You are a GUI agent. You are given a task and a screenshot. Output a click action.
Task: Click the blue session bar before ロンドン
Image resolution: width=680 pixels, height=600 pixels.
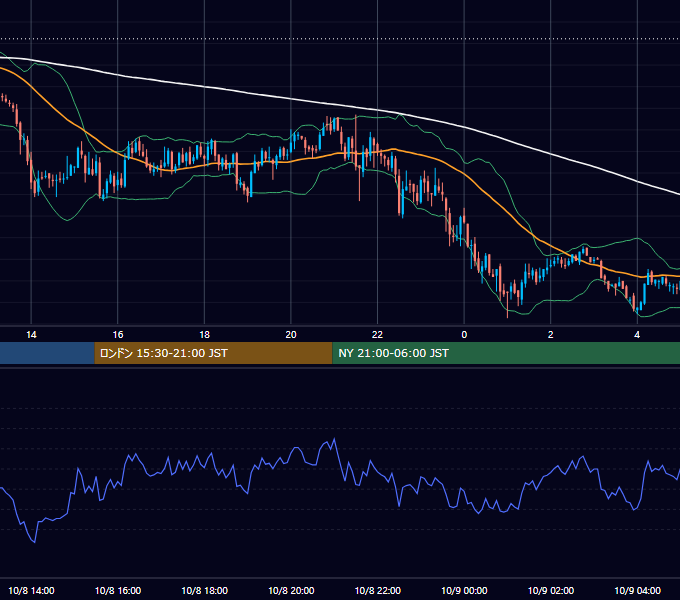47,353
